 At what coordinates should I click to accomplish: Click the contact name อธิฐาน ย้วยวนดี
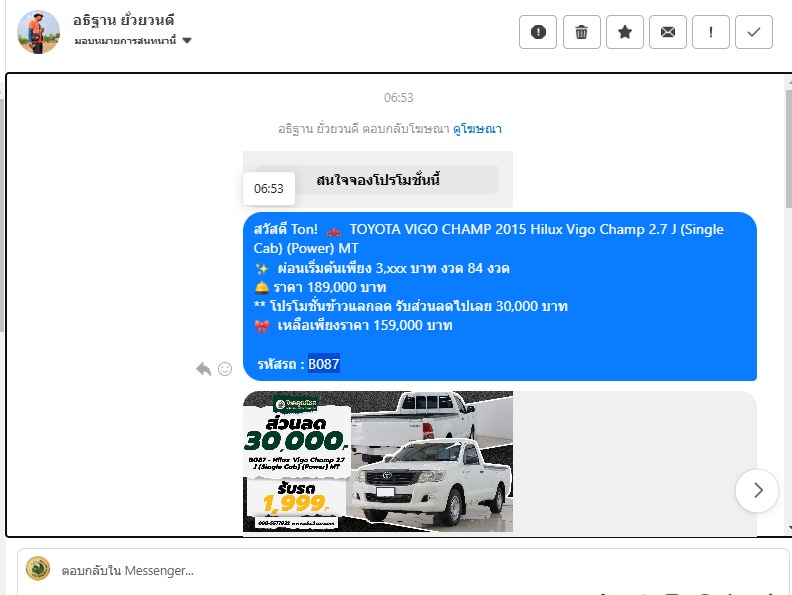point(124,20)
